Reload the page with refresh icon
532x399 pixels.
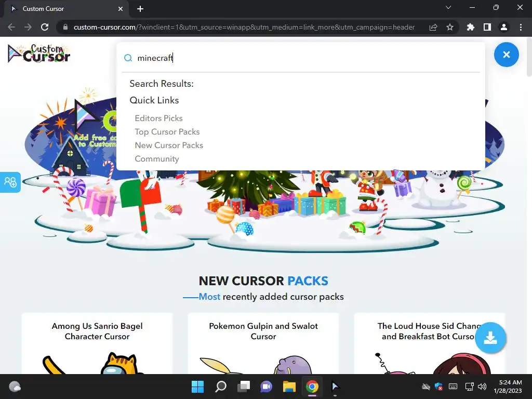pos(45,27)
